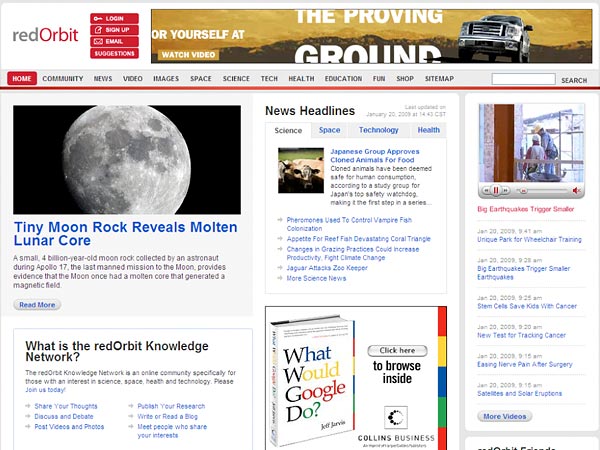600x450 pixels.
Task: Navigate to the Space menu
Action: coord(201,78)
